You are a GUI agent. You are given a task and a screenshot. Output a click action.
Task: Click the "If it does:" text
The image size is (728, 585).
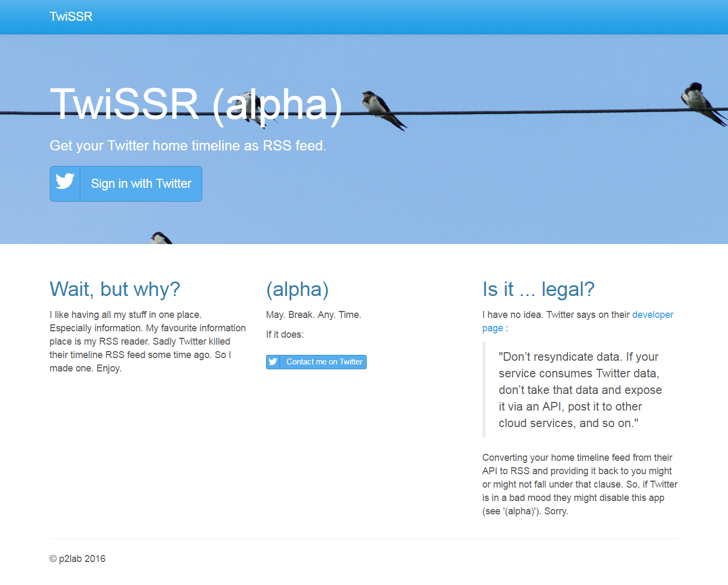[285, 335]
